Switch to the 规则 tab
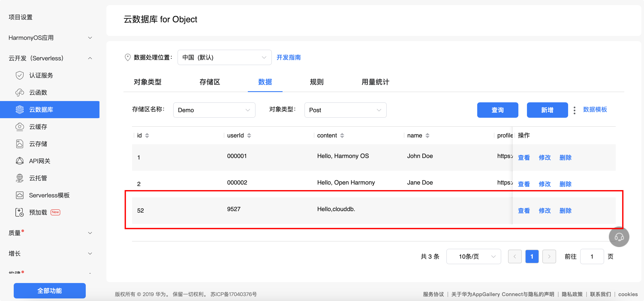The height and width of the screenshot is (301, 644). coord(317,82)
